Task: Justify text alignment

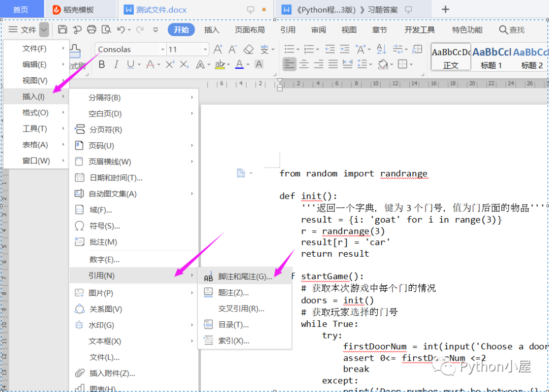Action: pos(333,65)
